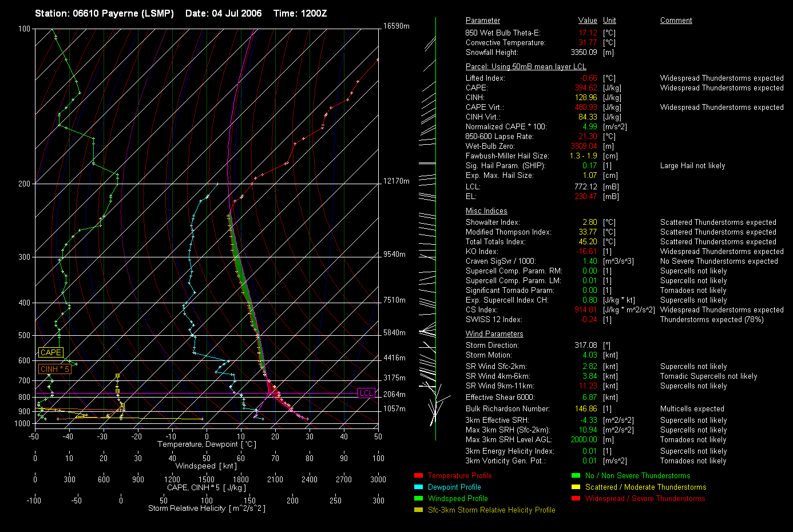Click the Temperature, Dewpoint [°C] axis label
The image size is (793, 532).
[207, 444]
